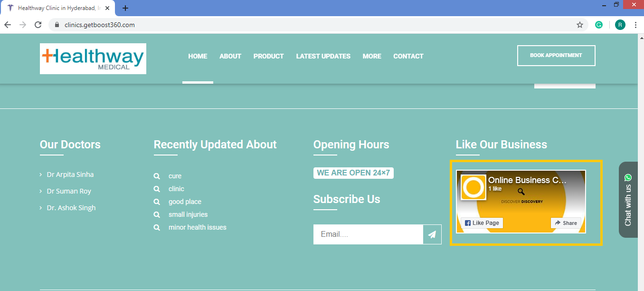Click the Email subscription input field

pyautogui.click(x=368, y=234)
